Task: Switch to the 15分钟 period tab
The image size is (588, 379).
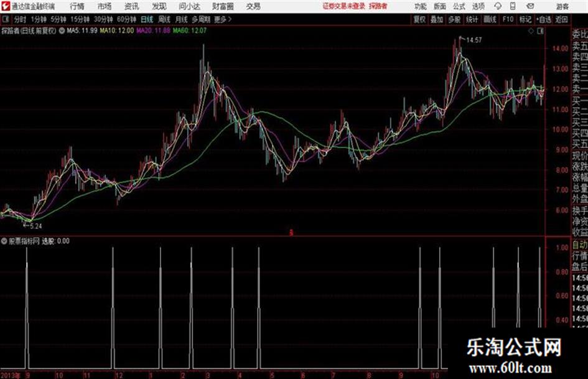Action: (x=80, y=19)
